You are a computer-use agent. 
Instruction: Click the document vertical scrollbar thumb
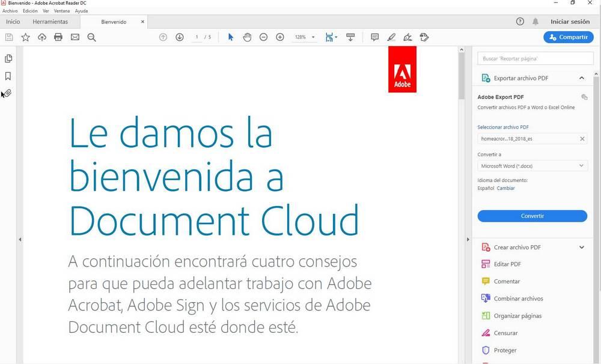tap(462, 76)
